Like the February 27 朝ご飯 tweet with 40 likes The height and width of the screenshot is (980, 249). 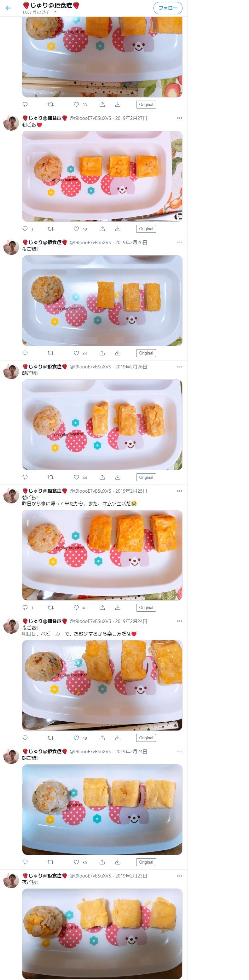pos(76,229)
